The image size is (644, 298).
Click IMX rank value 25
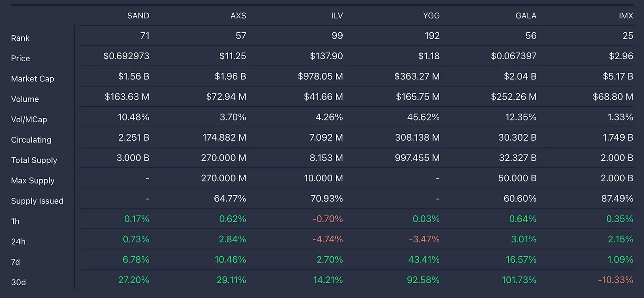pos(628,36)
